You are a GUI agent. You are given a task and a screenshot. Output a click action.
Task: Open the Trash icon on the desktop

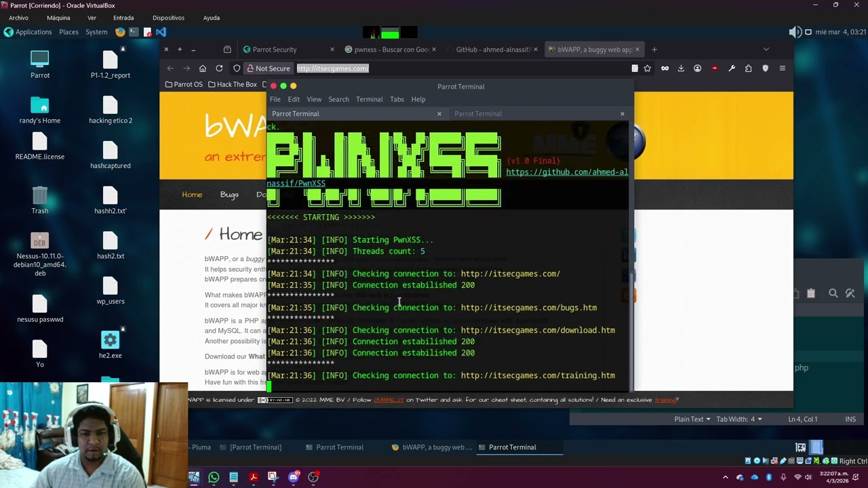click(40, 201)
